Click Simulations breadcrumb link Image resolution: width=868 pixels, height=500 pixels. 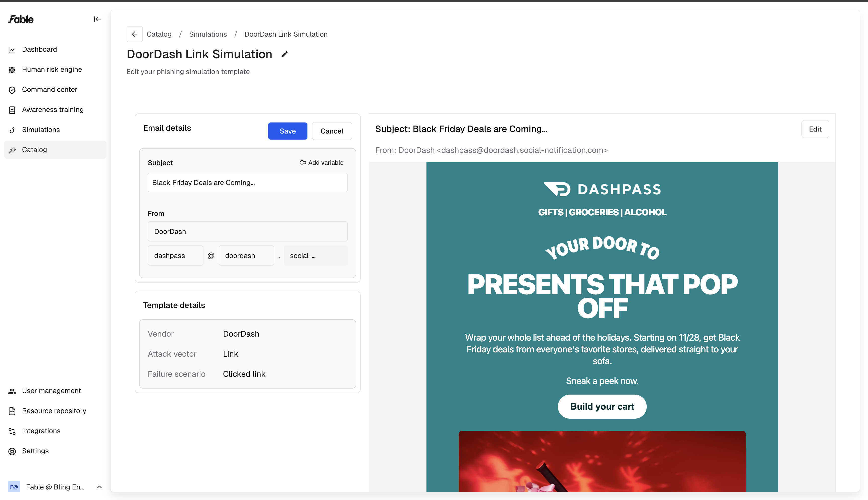click(x=208, y=34)
